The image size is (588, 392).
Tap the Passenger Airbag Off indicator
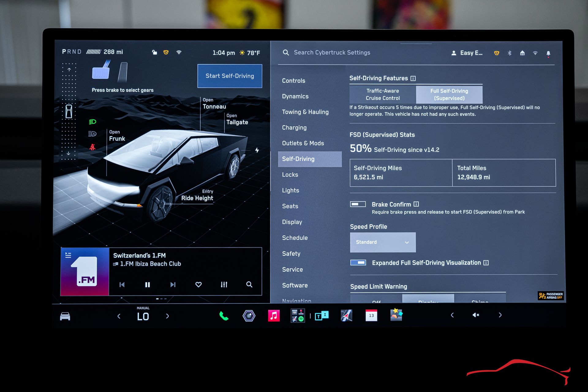551,296
